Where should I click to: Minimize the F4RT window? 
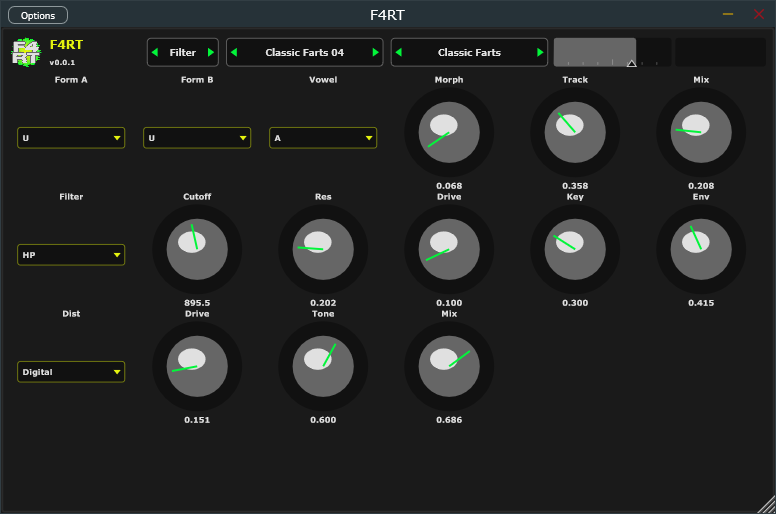click(728, 14)
